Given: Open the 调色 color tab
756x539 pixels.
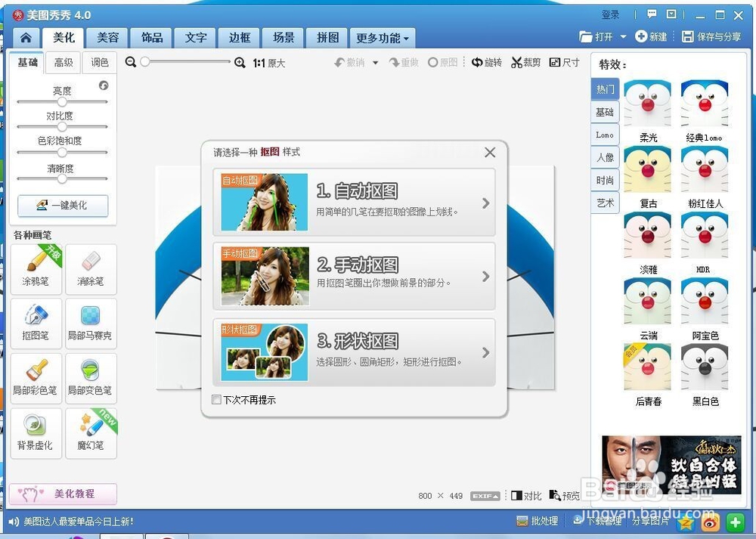Looking at the screenshot, I should tap(100, 62).
